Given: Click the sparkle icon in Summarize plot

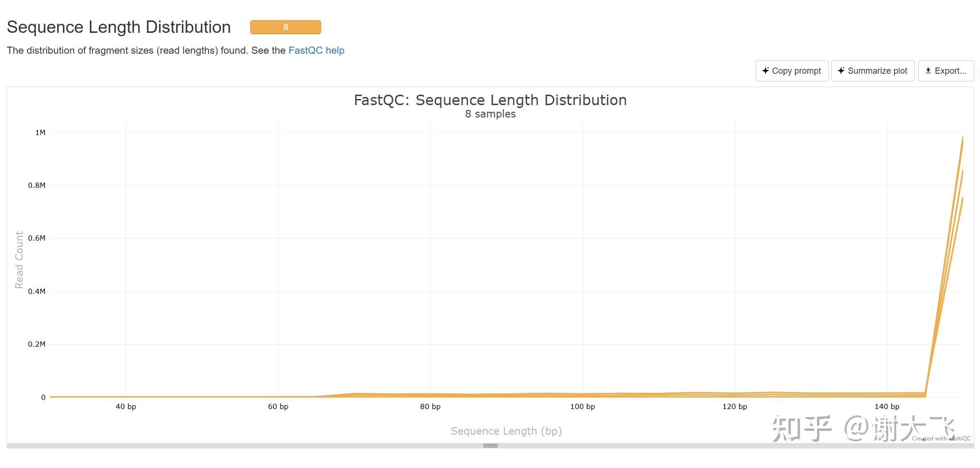Looking at the screenshot, I should tap(841, 70).
